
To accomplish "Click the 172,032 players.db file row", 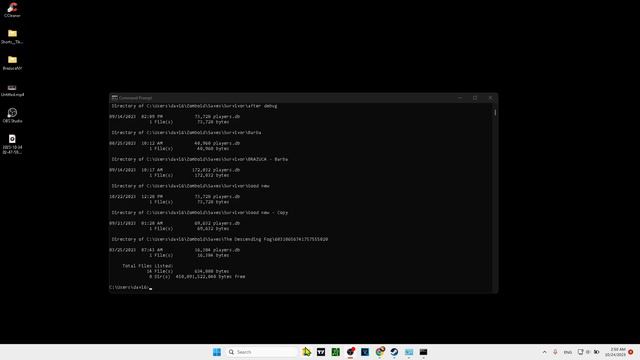I will [x=175, y=170].
